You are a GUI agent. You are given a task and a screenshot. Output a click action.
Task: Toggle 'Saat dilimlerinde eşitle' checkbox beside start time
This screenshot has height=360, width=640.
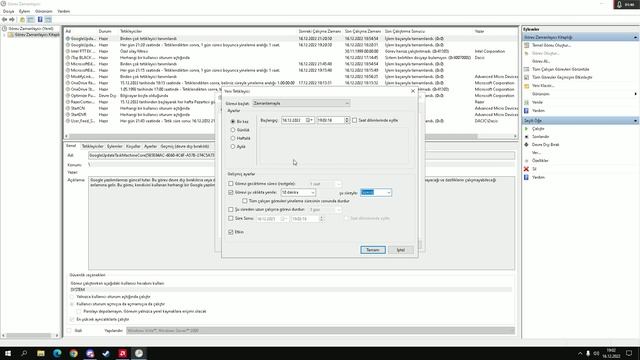[354, 120]
